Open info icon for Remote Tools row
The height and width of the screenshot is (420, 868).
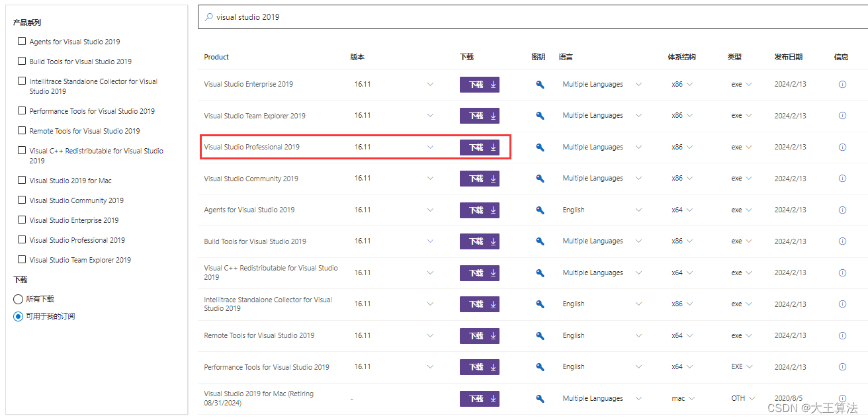(x=842, y=336)
